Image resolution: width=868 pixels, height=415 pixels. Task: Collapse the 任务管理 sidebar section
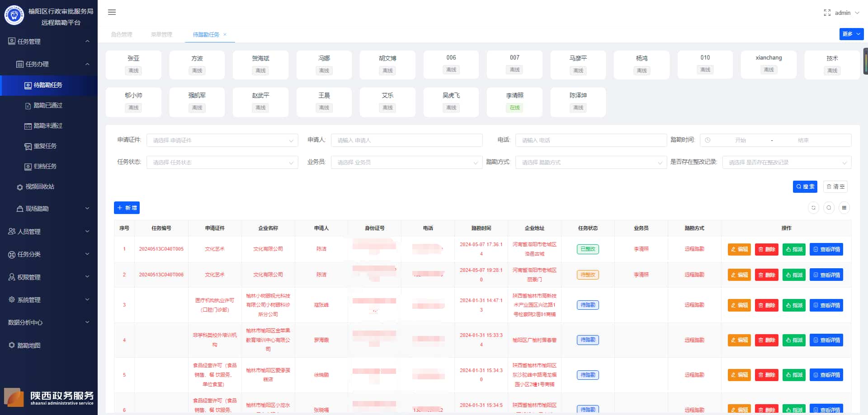(49, 41)
